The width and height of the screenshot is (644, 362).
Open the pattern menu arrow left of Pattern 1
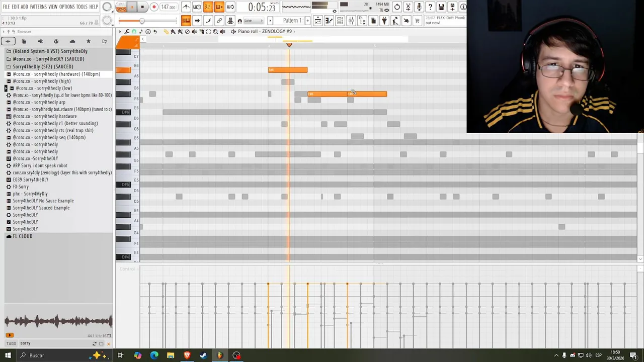point(270,21)
